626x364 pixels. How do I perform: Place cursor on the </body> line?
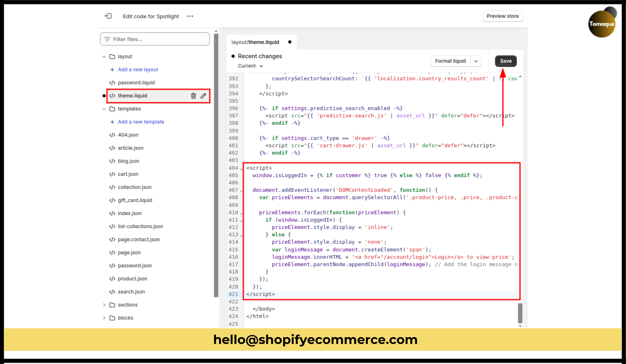pyautogui.click(x=264, y=309)
